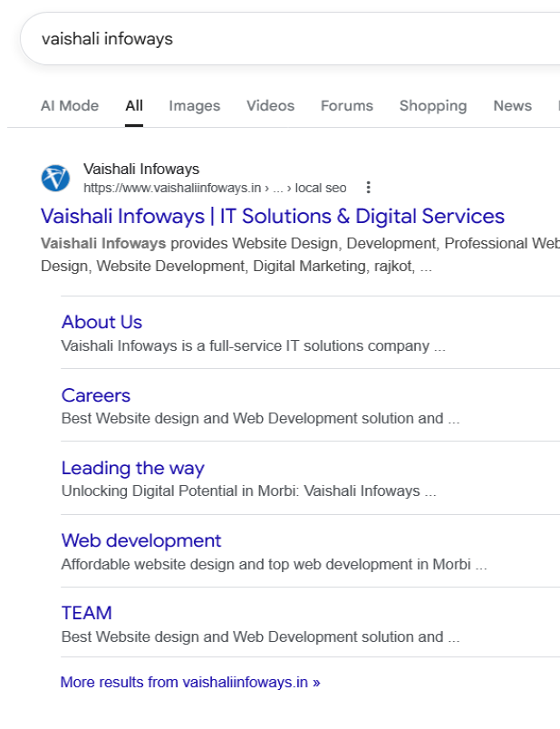The height and width of the screenshot is (729, 560).
Task: Open the Images tab
Action: point(194,106)
